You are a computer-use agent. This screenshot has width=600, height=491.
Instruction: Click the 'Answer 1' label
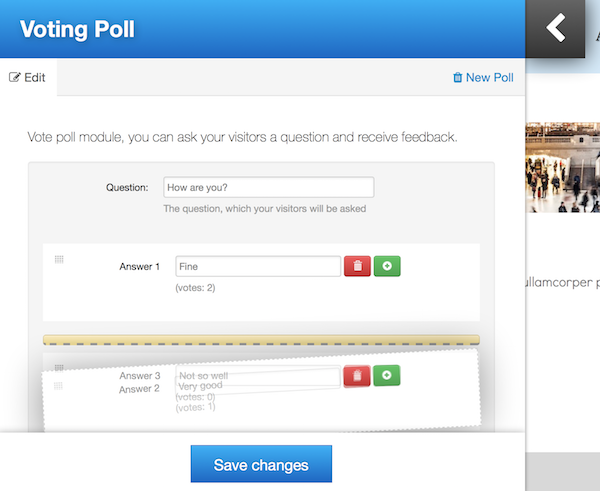[x=139, y=267]
